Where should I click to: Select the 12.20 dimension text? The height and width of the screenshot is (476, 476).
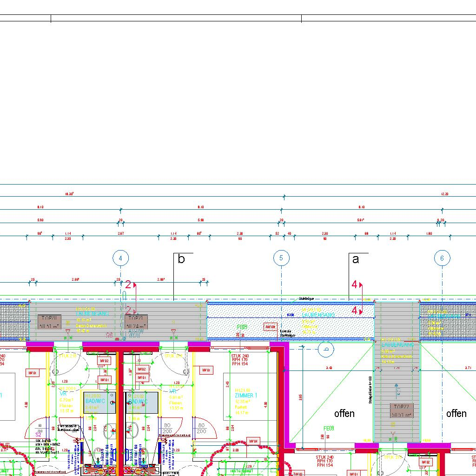pos(444,194)
